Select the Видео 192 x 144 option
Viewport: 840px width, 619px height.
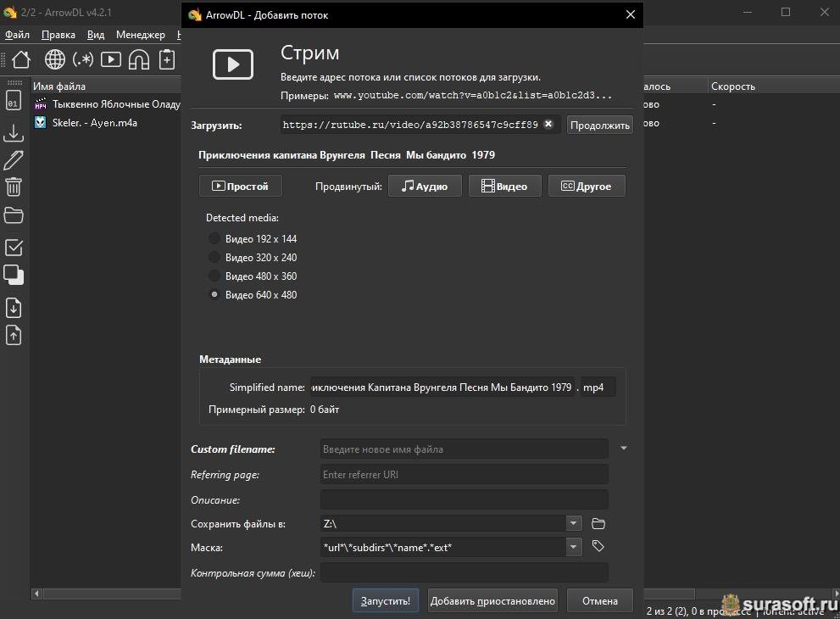click(215, 239)
